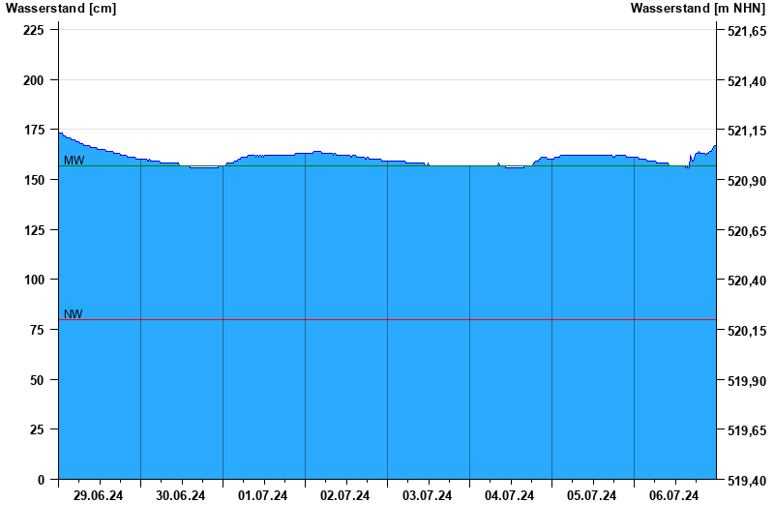Select the 06.07.24 date label
Viewport: 774px width, 532px height.
673,496
